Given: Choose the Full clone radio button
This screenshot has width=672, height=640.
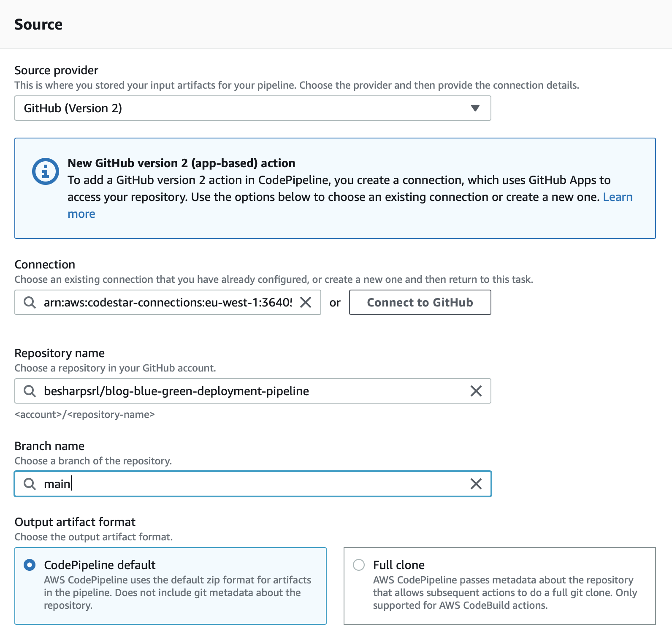Looking at the screenshot, I should (x=359, y=565).
